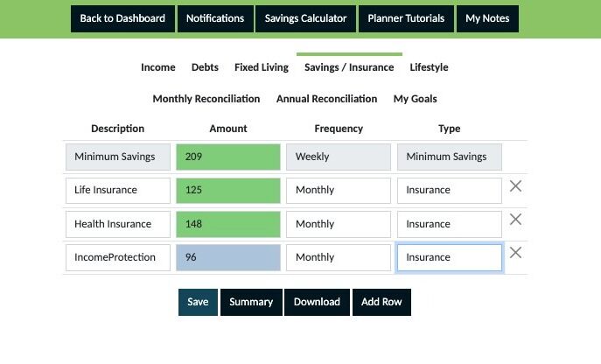Remove the Health Insurance row
Image resolution: width=601 pixels, height=364 pixels.
[x=515, y=220]
